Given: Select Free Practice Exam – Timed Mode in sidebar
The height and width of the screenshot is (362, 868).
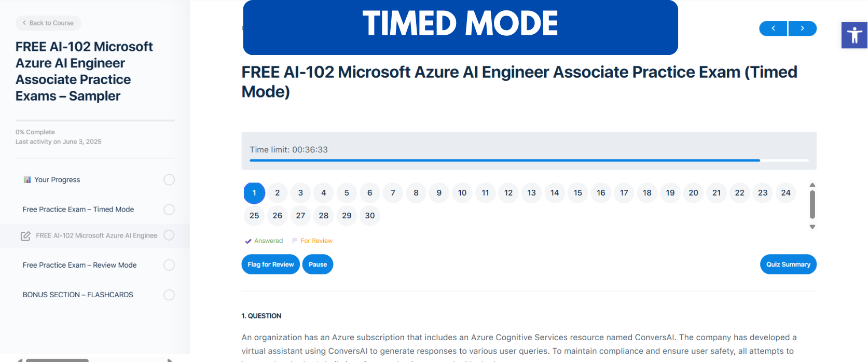Looking at the screenshot, I should pyautogui.click(x=78, y=210).
